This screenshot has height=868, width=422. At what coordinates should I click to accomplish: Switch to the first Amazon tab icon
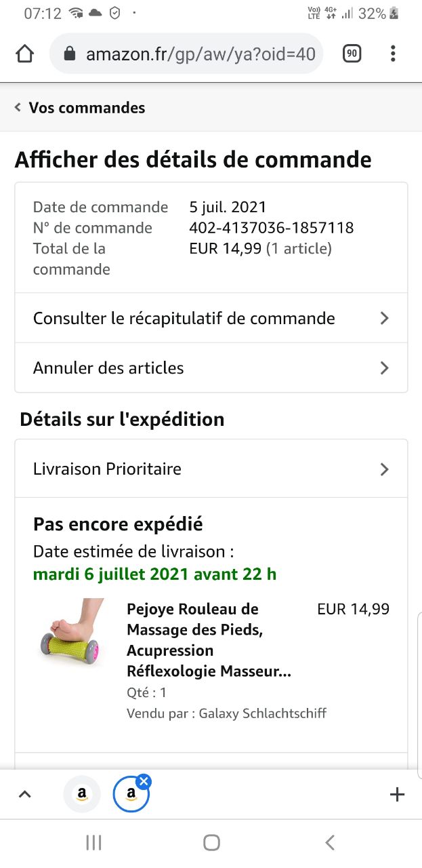pos(81,794)
